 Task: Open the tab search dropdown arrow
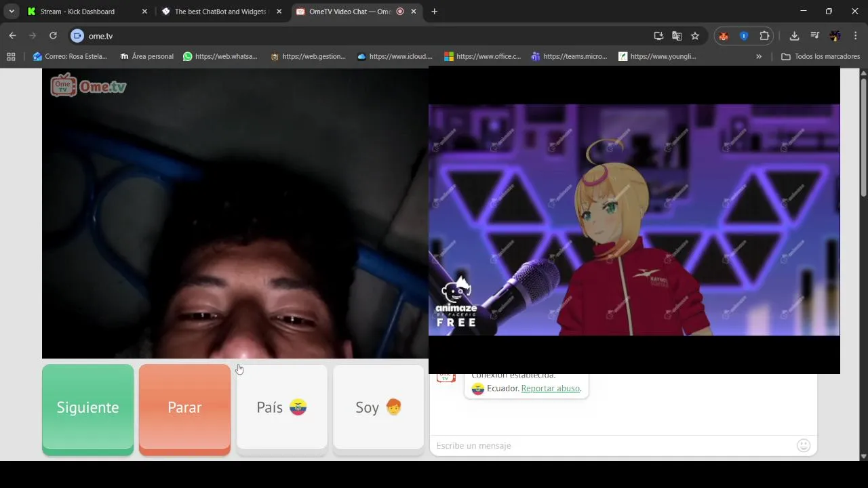click(12, 12)
